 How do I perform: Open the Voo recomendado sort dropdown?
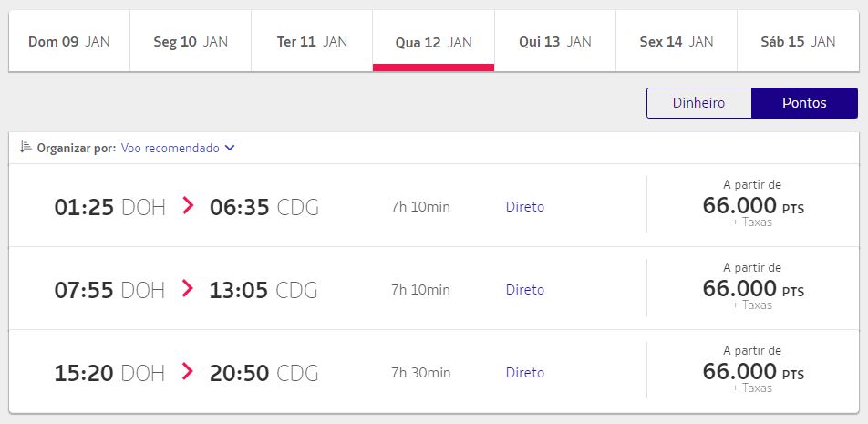178,149
